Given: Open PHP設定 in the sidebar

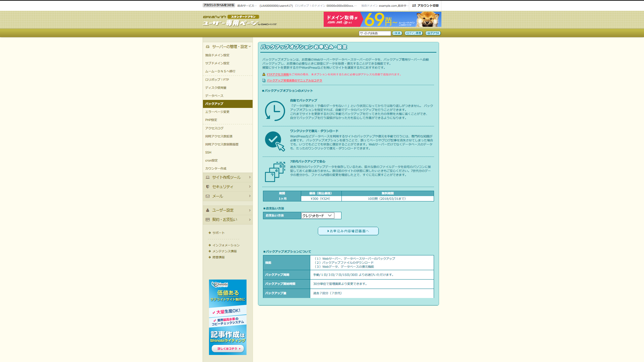Looking at the screenshot, I should 211,120.
